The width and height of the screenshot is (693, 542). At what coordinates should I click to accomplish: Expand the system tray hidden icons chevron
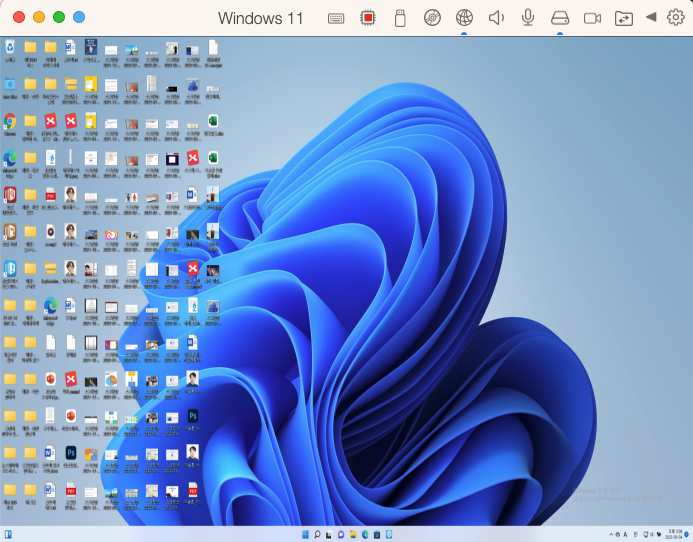click(x=611, y=535)
